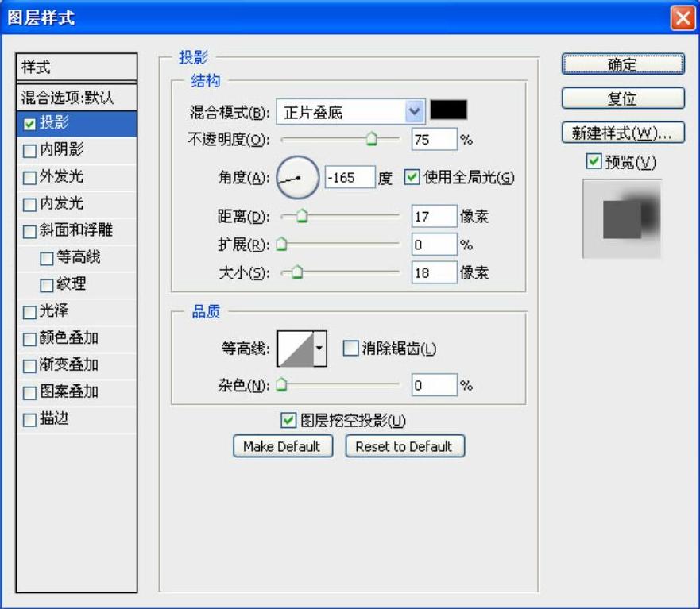700x609 pixels.
Task: Open the 混合模式 dropdown showing 正片叠底
Action: (350, 111)
